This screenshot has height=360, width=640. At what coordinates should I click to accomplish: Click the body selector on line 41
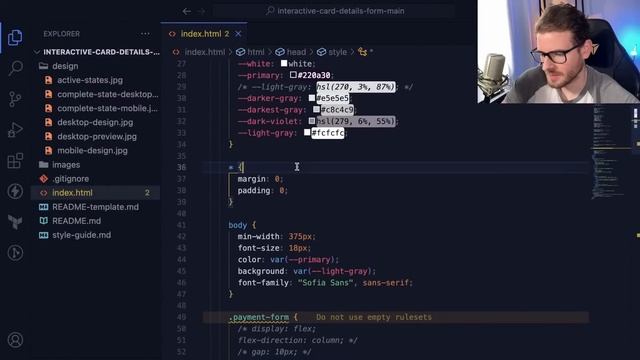[238, 225]
